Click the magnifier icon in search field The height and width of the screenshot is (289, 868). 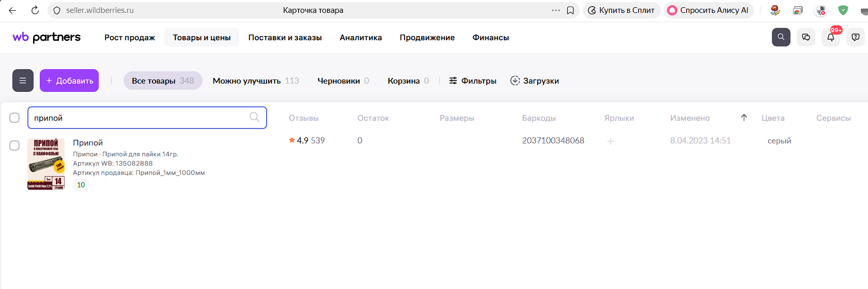(x=255, y=117)
